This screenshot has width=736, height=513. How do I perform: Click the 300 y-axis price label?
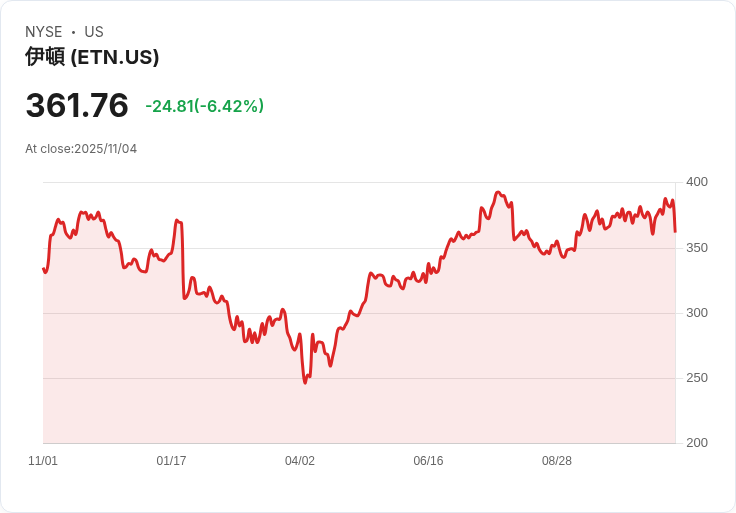point(697,313)
